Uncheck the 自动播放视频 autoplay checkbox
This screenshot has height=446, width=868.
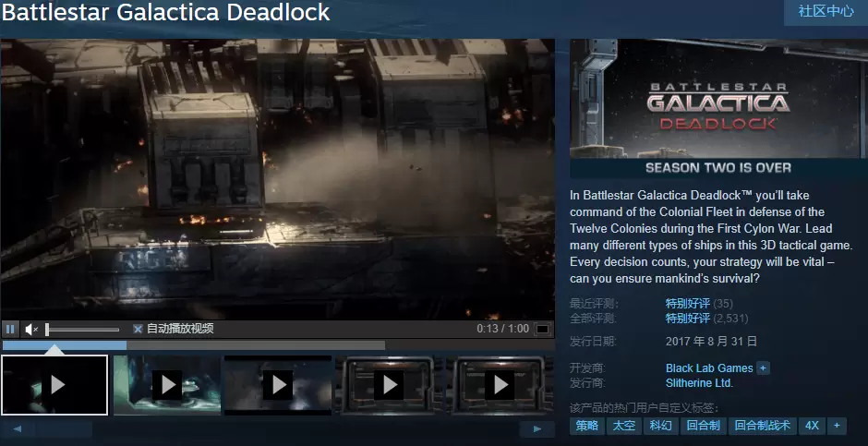138,330
